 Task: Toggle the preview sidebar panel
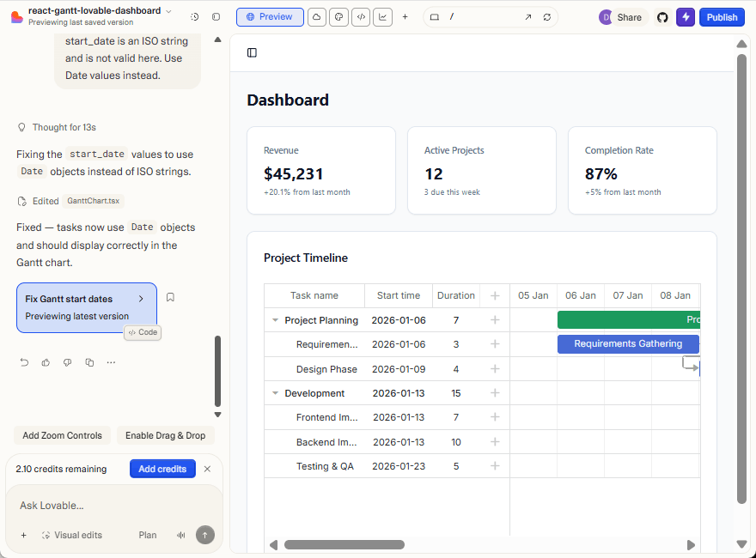(252, 53)
